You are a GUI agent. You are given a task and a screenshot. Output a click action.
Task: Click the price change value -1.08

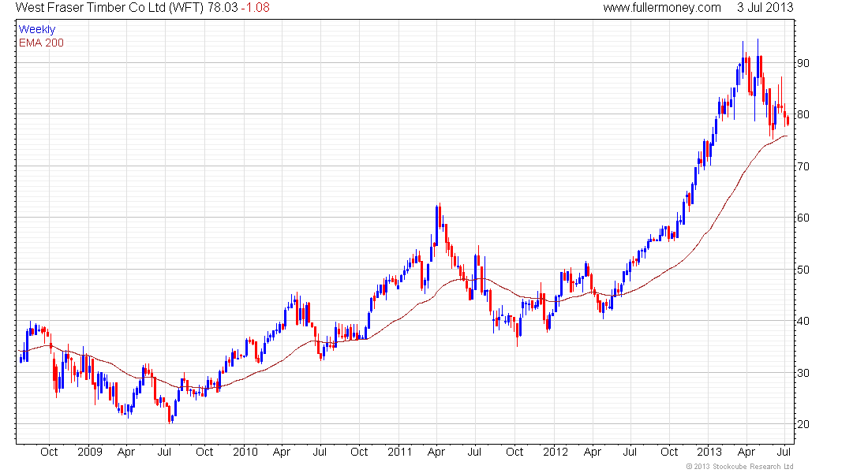(255, 8)
